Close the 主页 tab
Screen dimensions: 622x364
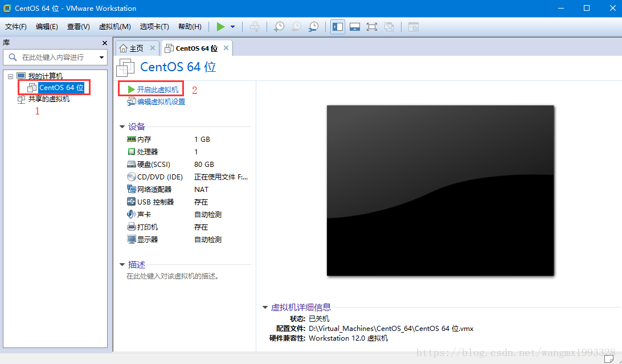click(x=152, y=48)
